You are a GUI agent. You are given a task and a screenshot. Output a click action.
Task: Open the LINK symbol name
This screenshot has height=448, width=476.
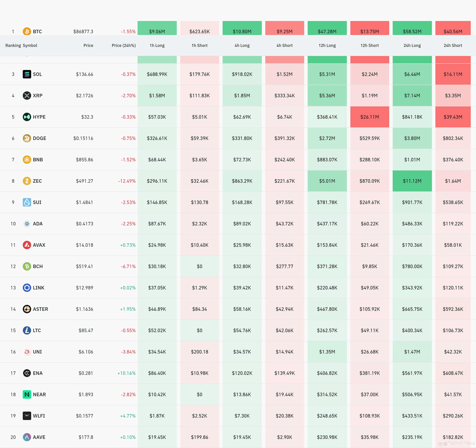(38, 288)
